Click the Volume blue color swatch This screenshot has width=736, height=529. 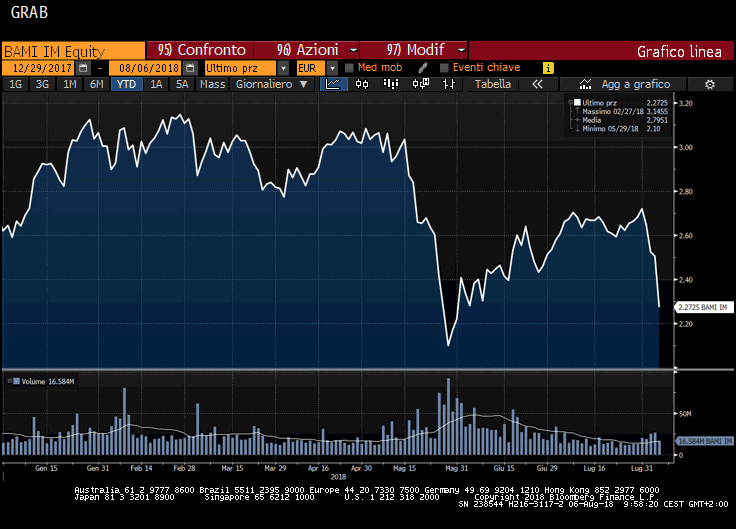pos(16,381)
